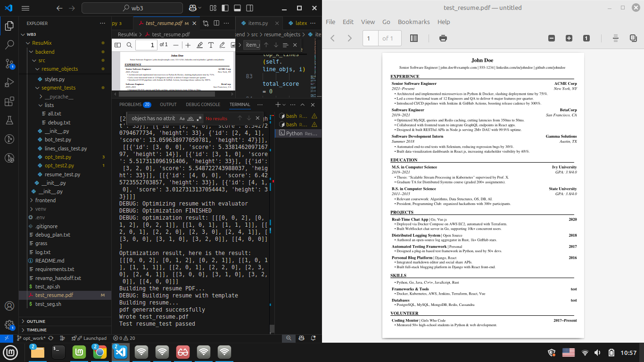Open Copilot chat icon in title bar

(193, 8)
